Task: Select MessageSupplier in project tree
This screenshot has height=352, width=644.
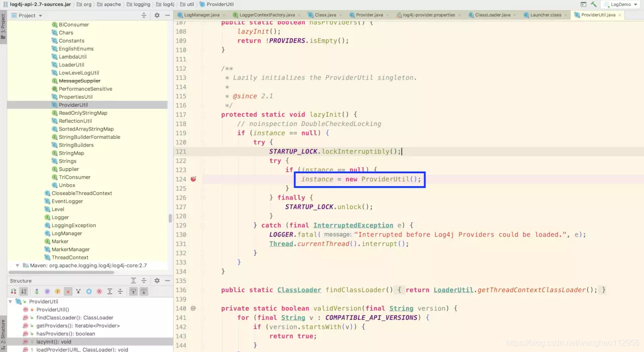Action: pyautogui.click(x=79, y=81)
